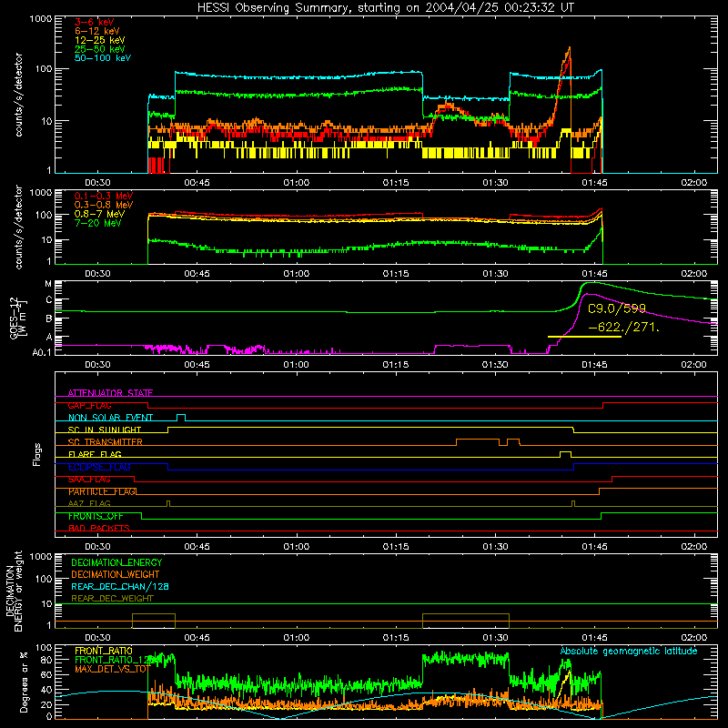Pick the SC_TRANSMITTER flag label
Screen dimensions: 728x728
(106, 442)
